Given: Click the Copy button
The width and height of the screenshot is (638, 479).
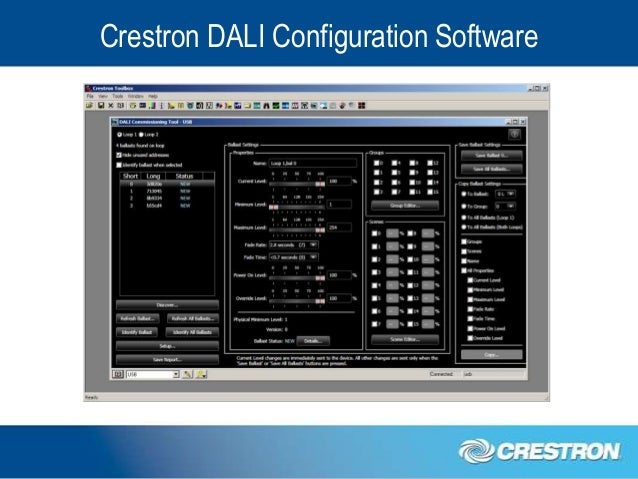Looking at the screenshot, I should pyautogui.click(x=492, y=355).
